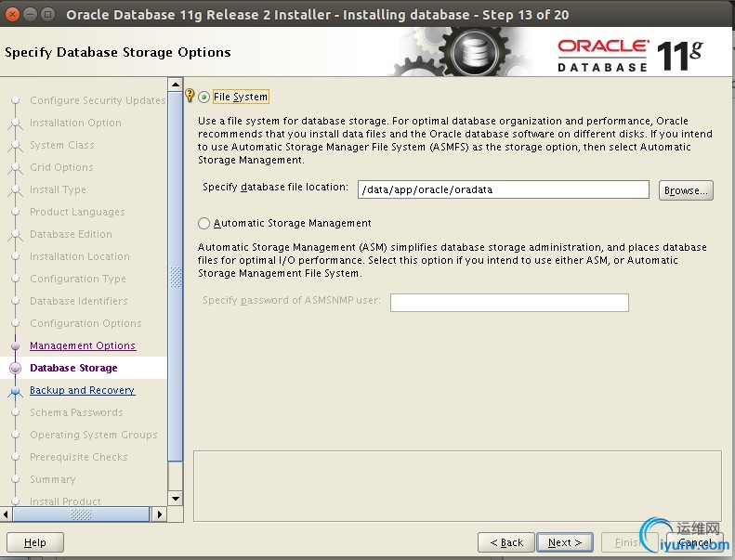Proceed with the Next button
Screen dimensions: 735x560
coord(565,542)
